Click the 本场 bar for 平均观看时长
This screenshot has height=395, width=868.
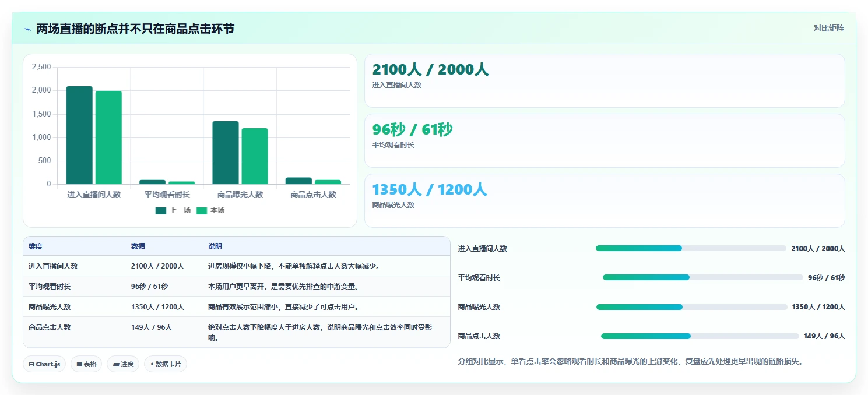(x=182, y=183)
